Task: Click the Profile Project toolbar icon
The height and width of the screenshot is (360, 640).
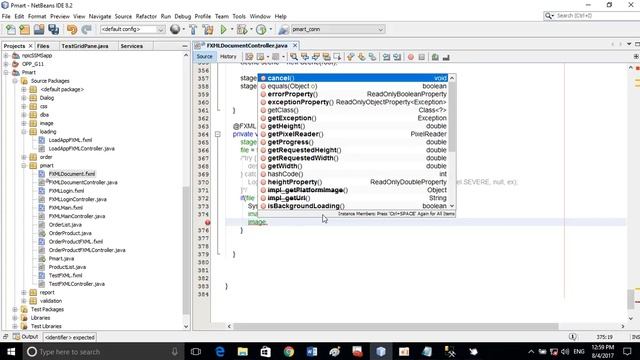Action: tap(261, 29)
